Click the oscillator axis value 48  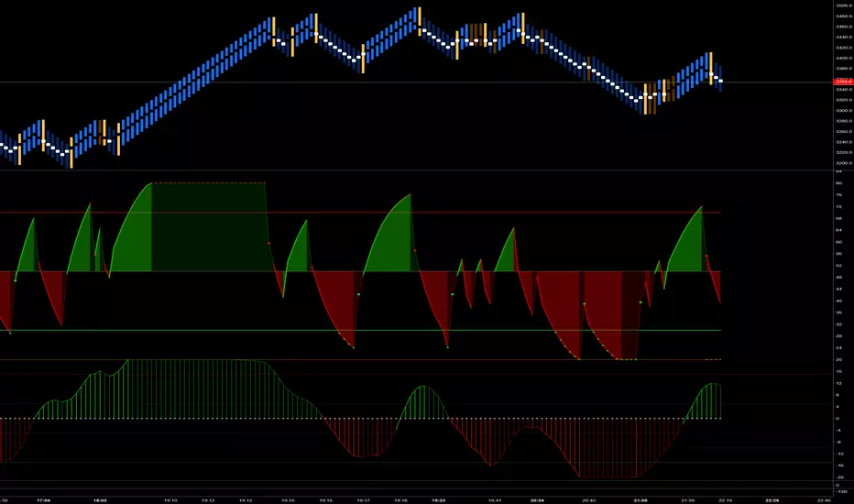838,278
